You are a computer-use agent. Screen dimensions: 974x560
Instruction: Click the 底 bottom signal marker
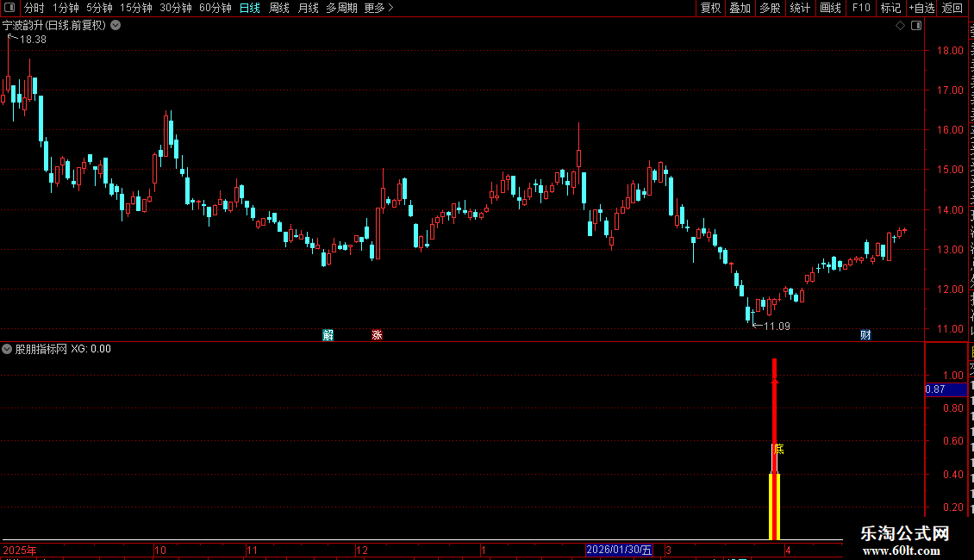click(779, 449)
